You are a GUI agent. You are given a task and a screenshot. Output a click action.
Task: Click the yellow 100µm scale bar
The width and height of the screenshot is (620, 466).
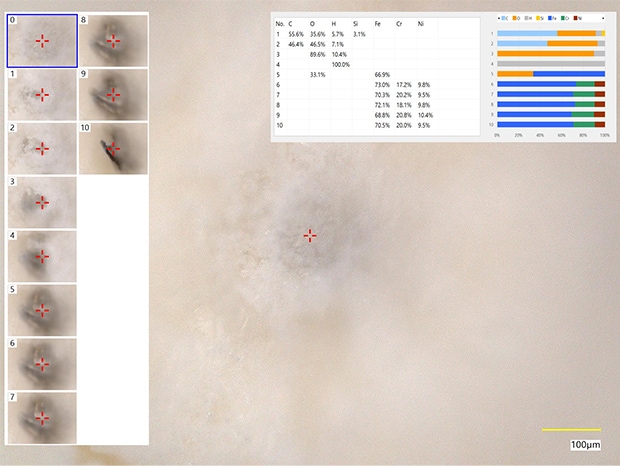571,429
